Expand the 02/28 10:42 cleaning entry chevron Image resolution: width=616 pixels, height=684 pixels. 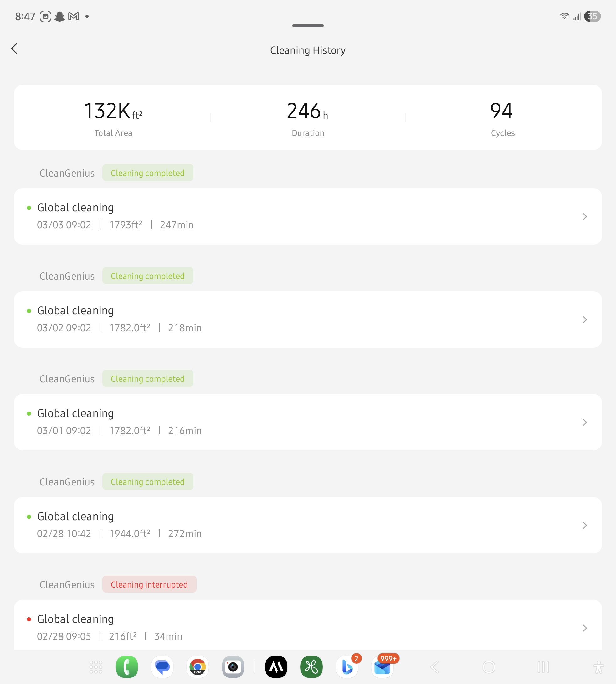coord(584,525)
